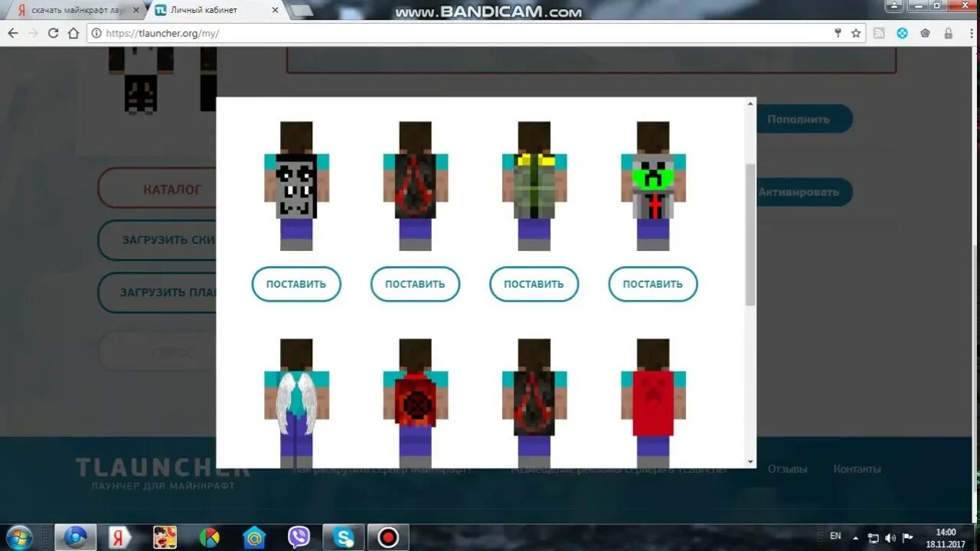
Task: Open the Контакты footer link
Action: pyautogui.click(x=857, y=469)
